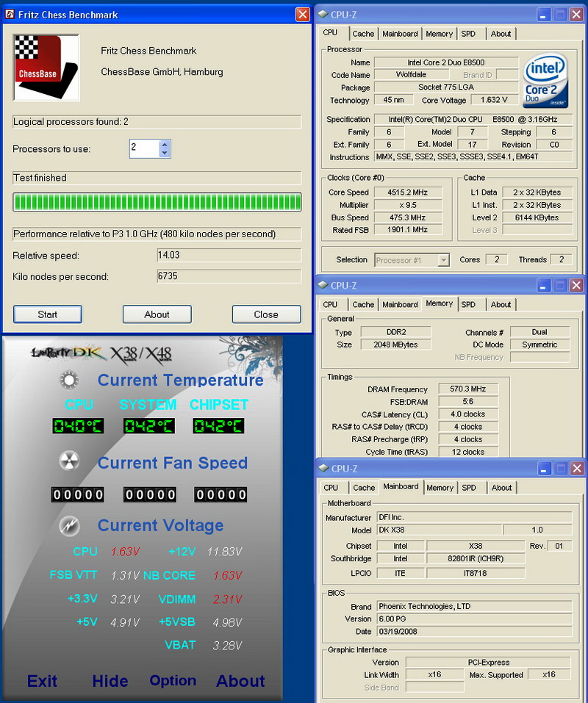588x703 pixels.
Task: Click the Fritz Chess Benchmark title bar icon
Action: click(10, 15)
